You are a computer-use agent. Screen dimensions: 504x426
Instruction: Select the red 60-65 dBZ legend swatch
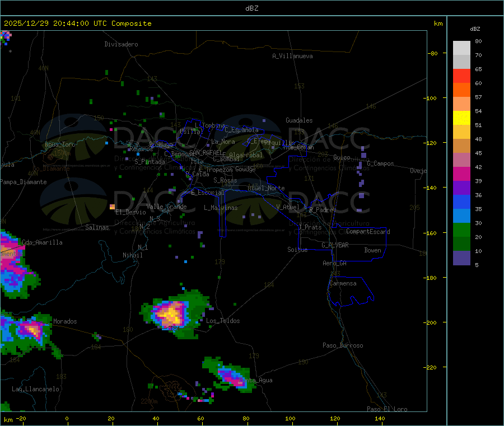461,76
